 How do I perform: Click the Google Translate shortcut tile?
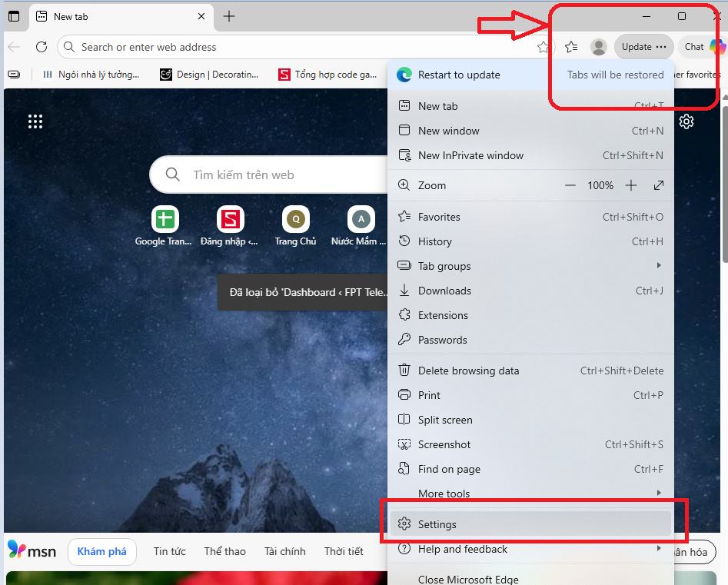click(165, 220)
